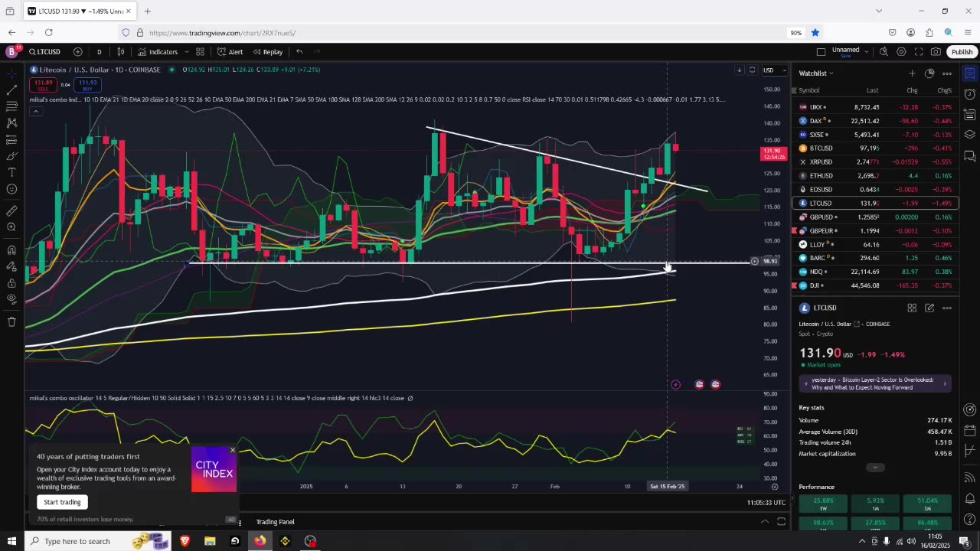Take a chart snapshot with camera icon
This screenshot has height=551, width=980.
click(x=936, y=52)
